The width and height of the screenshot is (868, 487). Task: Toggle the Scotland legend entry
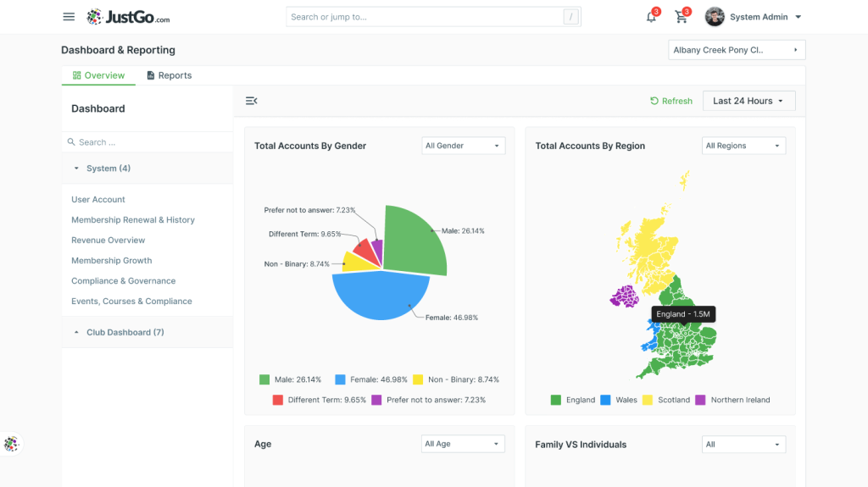666,400
